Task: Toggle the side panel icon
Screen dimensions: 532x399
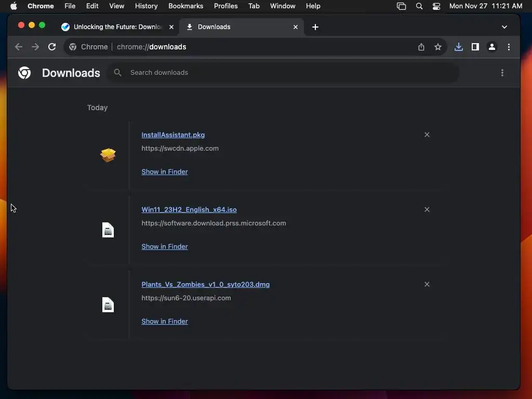Action: point(475,47)
